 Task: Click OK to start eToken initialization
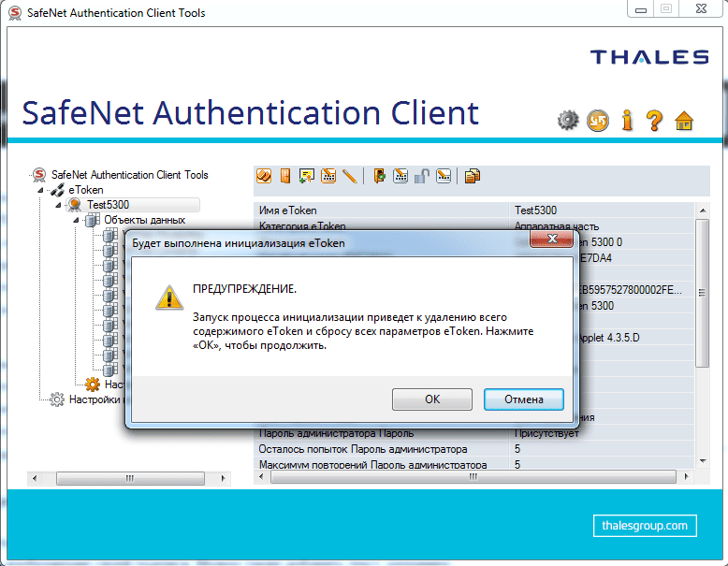click(x=431, y=399)
